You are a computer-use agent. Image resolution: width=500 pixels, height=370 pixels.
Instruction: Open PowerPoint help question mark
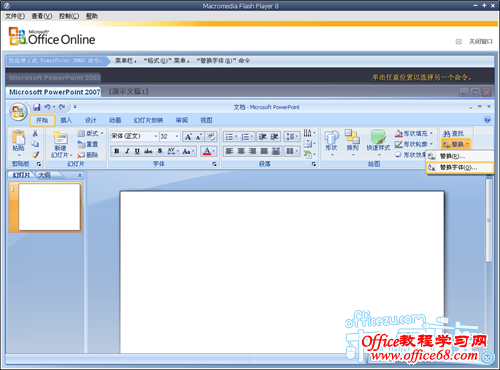487,120
